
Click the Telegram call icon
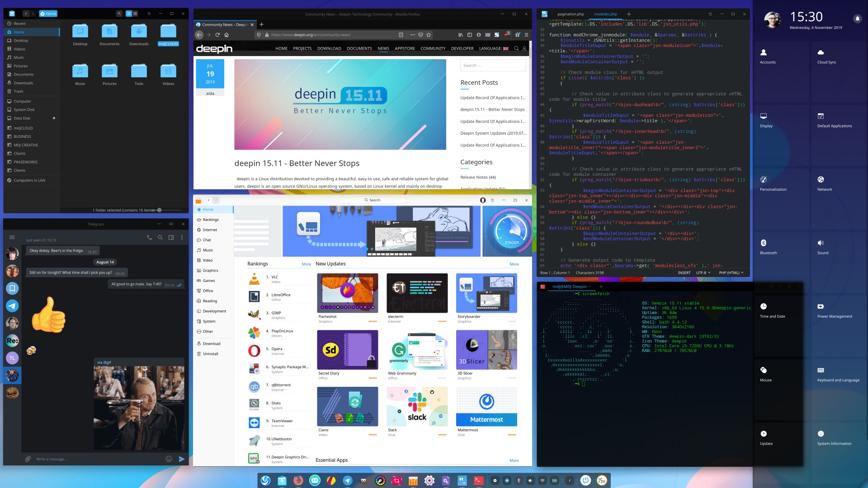tap(149, 237)
